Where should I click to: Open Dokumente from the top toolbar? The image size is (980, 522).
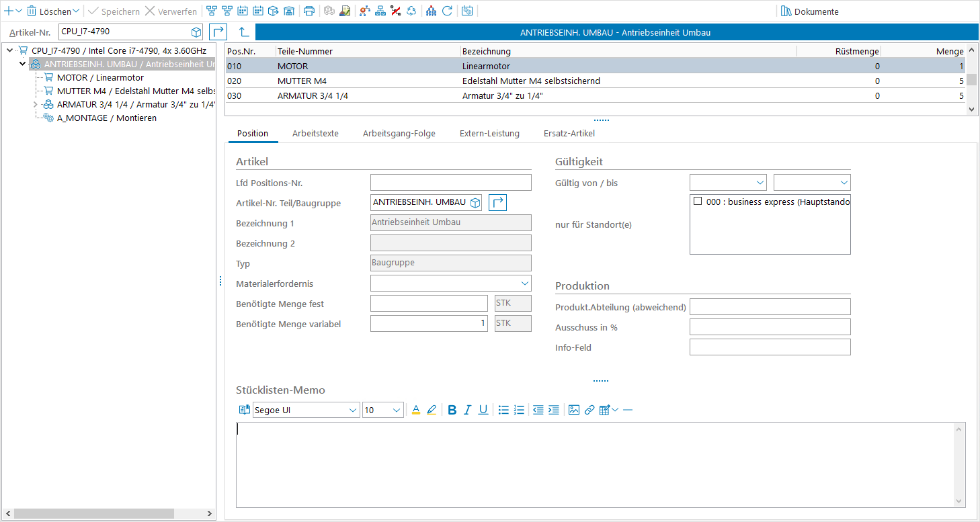[x=809, y=11]
